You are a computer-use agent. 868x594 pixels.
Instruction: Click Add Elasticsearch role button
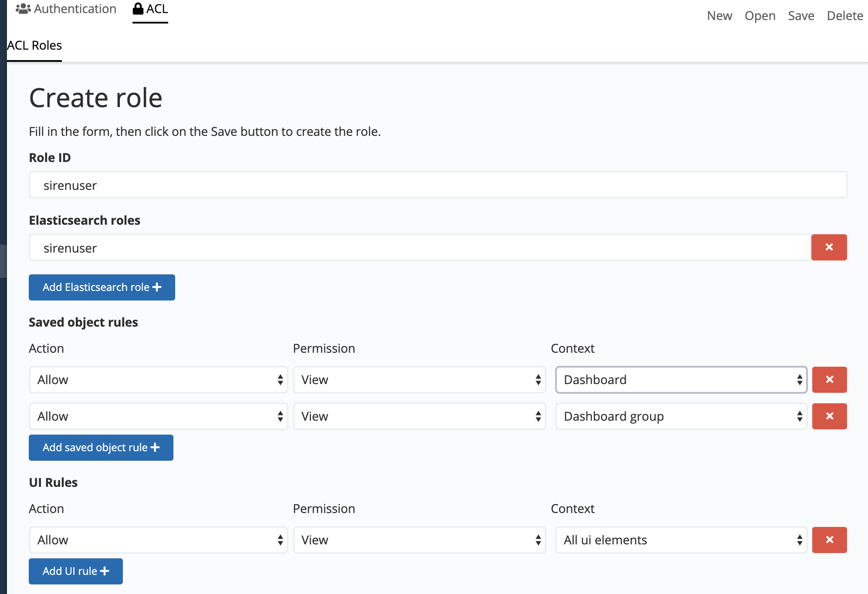pos(102,287)
